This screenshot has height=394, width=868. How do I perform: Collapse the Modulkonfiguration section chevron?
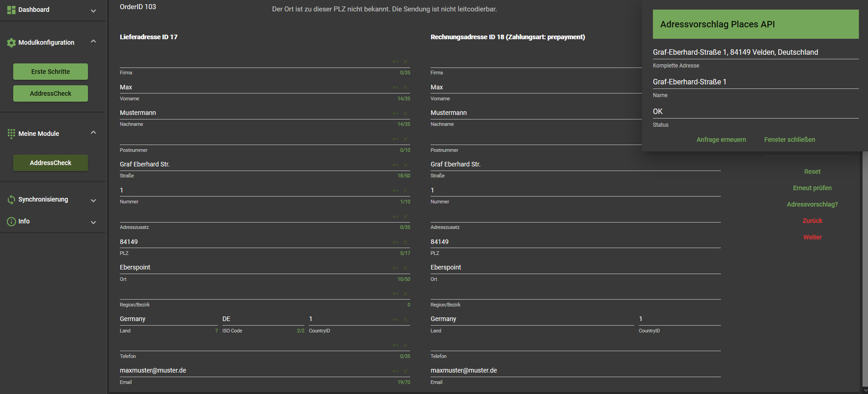(x=93, y=41)
